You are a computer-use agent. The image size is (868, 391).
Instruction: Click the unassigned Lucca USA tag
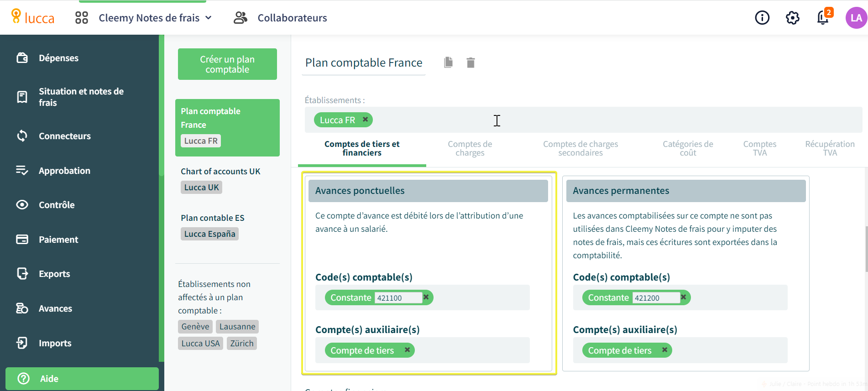coord(200,344)
